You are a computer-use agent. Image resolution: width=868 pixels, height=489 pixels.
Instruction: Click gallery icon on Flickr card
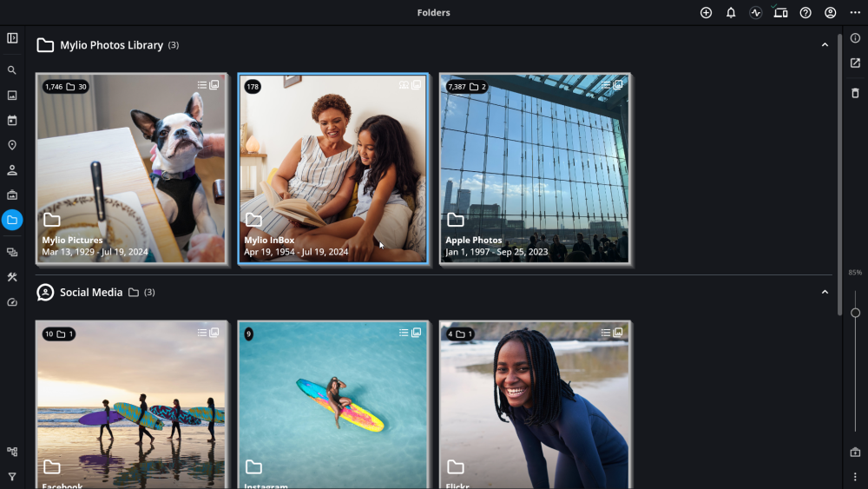click(x=618, y=333)
